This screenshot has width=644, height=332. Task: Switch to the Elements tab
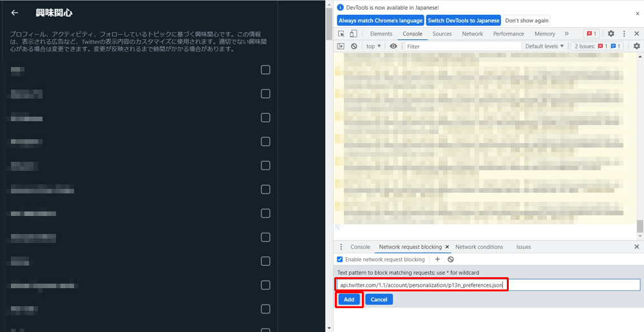(381, 34)
